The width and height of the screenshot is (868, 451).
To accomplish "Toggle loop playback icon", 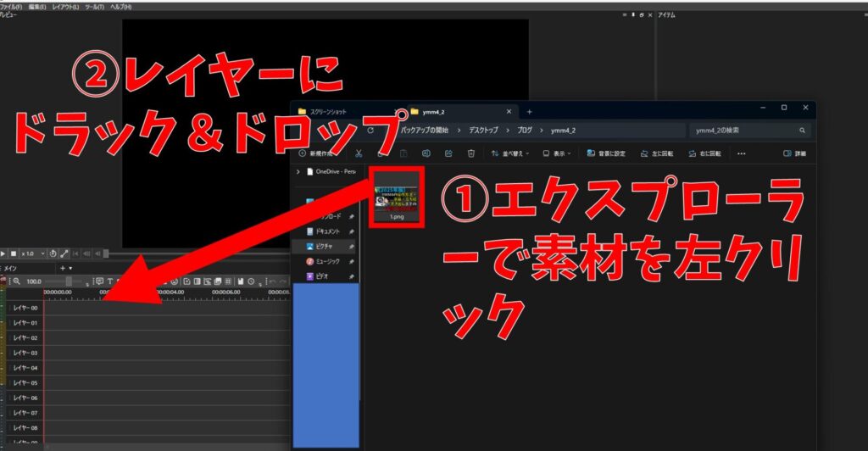I will (53, 253).
